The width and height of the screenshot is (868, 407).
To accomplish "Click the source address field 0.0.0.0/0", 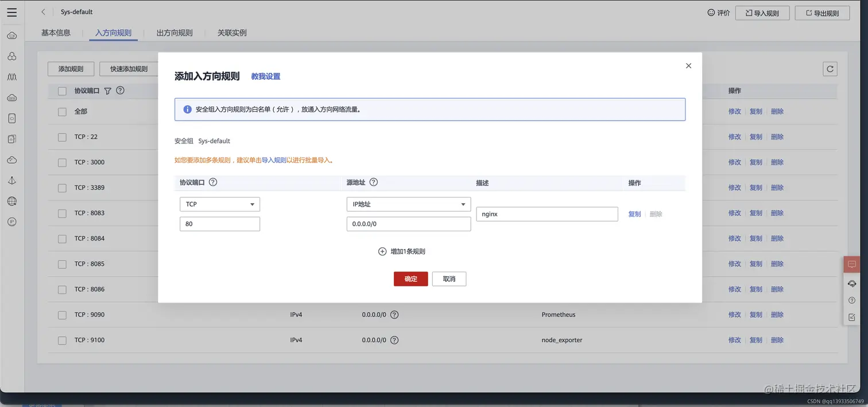I will [409, 224].
